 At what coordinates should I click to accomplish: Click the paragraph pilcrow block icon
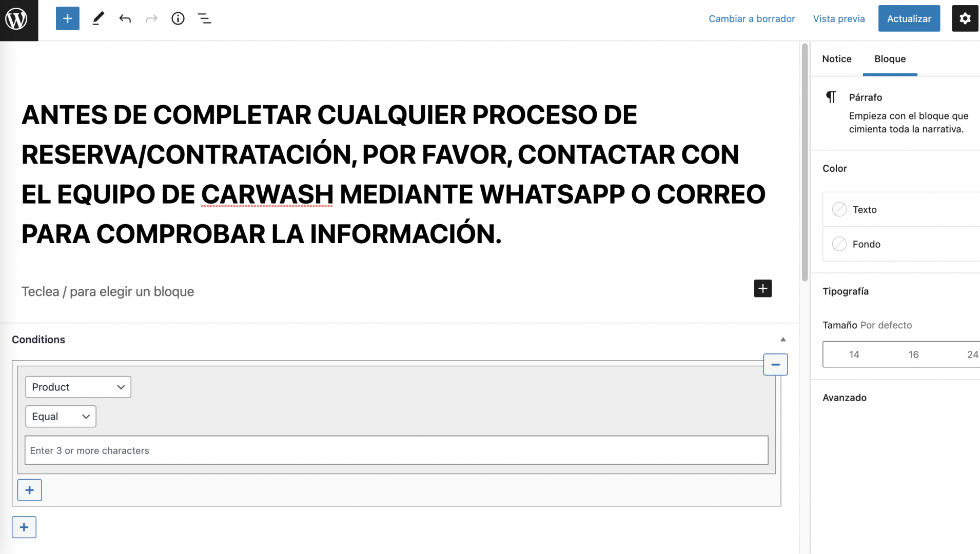coord(831,97)
